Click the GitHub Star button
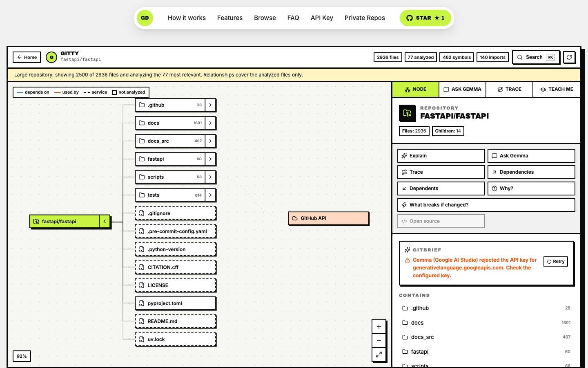This screenshot has height=368, width=588. 425,18
